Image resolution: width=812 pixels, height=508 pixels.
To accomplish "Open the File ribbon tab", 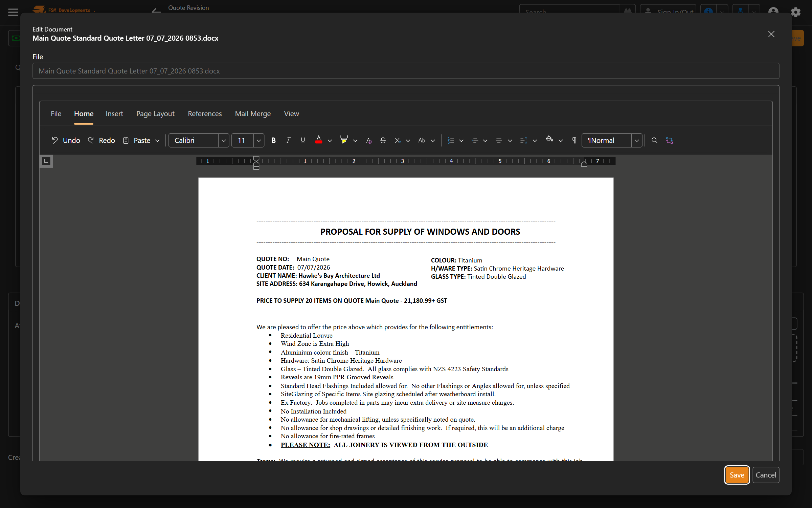I will (x=56, y=114).
